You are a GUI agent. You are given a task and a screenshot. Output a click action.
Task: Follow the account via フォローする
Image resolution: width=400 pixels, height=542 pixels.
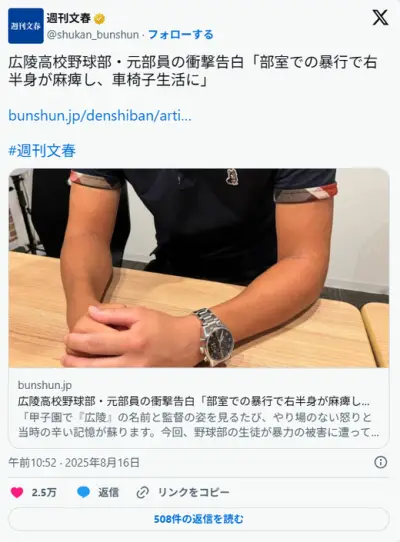click(180, 35)
